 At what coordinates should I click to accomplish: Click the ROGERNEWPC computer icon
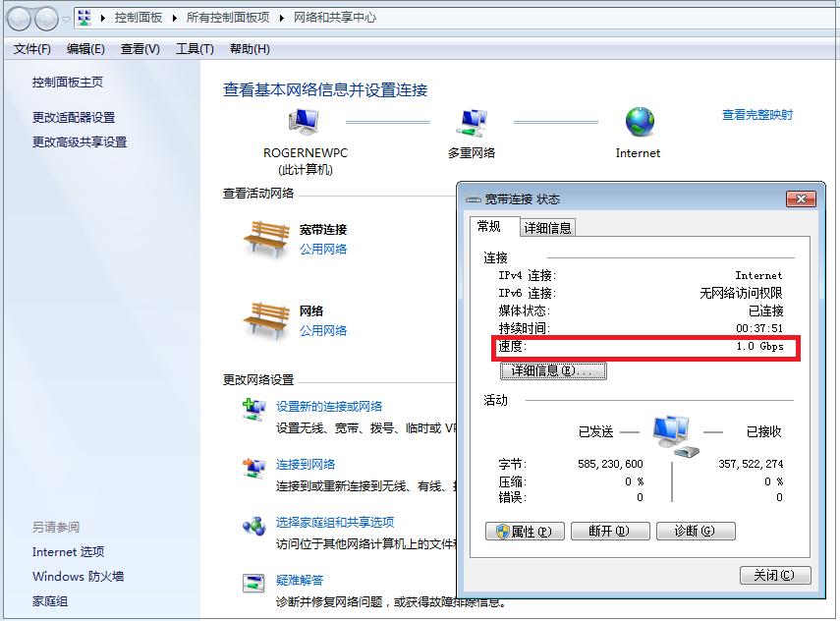[305, 121]
